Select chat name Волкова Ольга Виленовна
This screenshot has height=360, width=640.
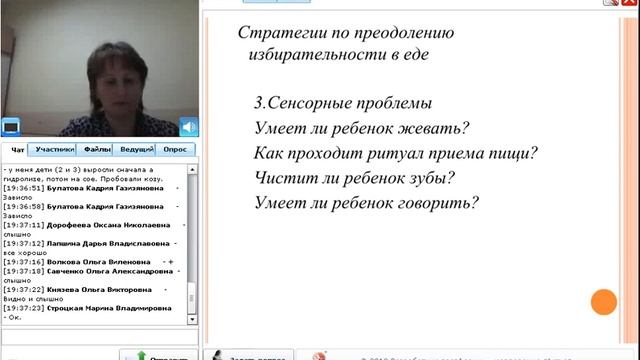click(98, 262)
